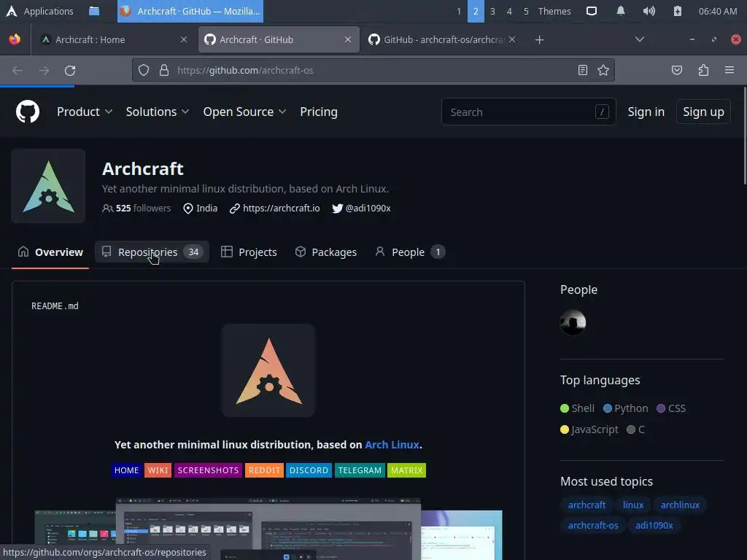Expand the Solutions dropdown

tap(158, 112)
